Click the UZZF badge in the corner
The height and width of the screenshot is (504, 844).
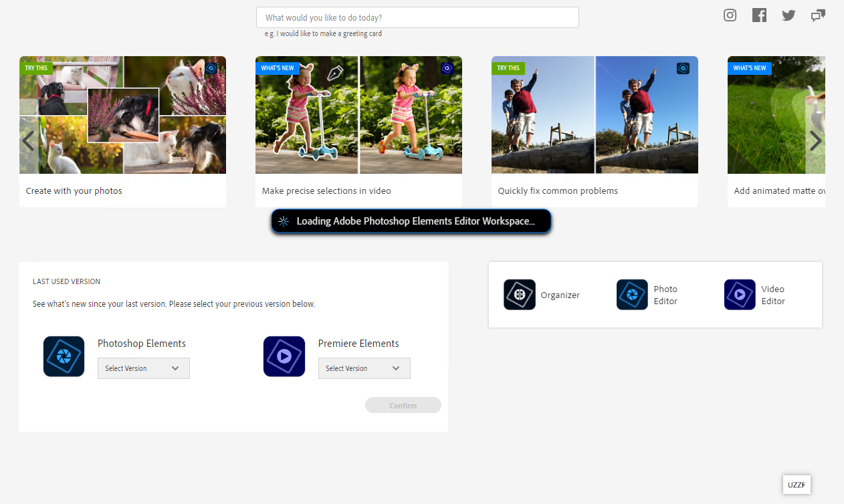click(x=797, y=485)
